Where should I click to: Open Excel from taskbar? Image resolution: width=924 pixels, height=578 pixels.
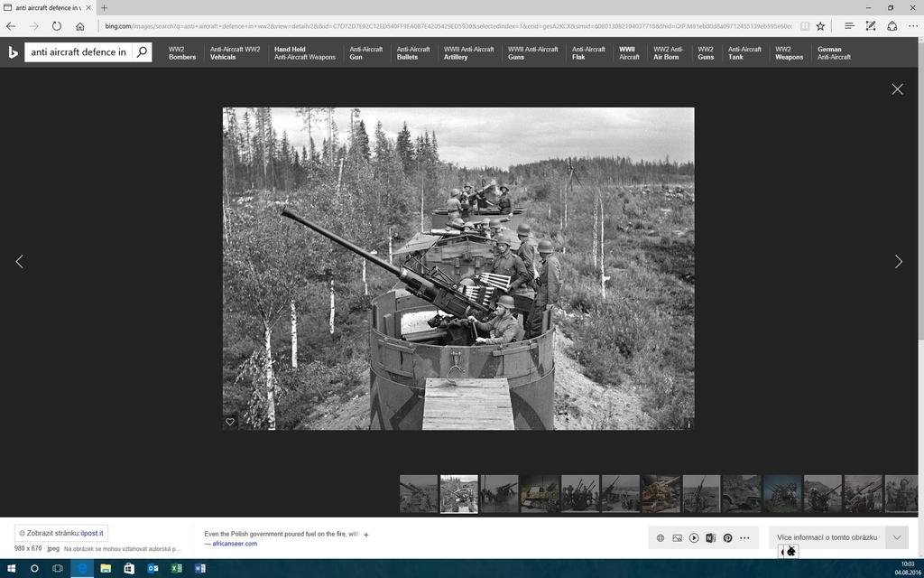pyautogui.click(x=176, y=569)
